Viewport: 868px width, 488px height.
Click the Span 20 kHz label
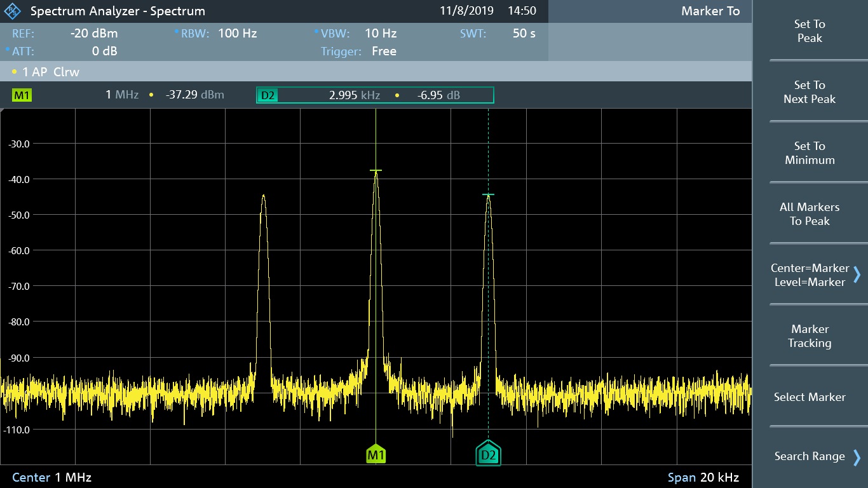[x=703, y=477]
